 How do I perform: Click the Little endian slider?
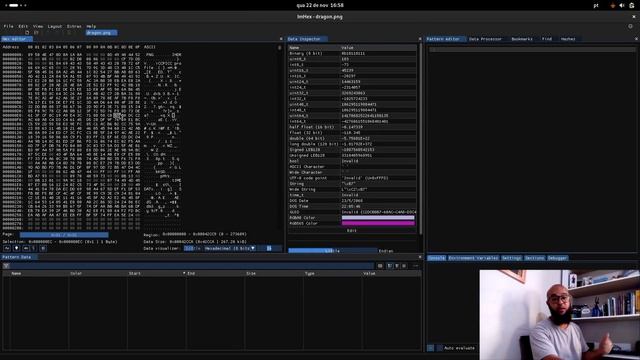333,251
